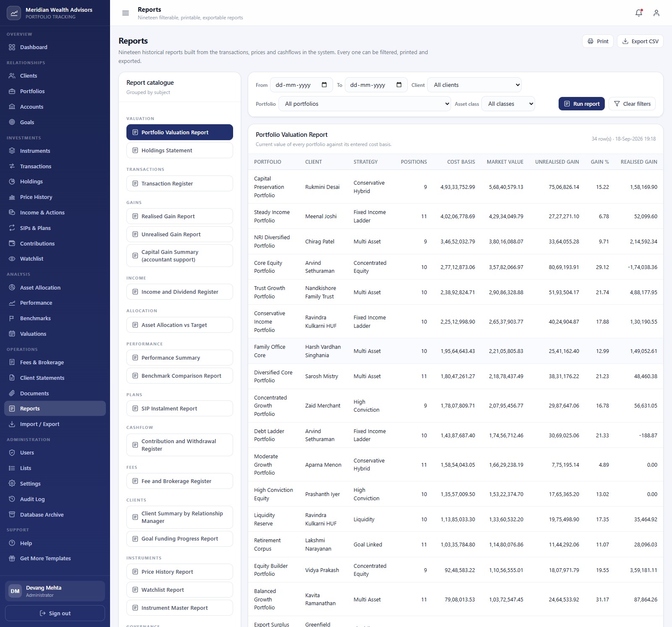The width and height of the screenshot is (672, 627).
Task: Click the hamburger menu icon
Action: [x=125, y=13]
